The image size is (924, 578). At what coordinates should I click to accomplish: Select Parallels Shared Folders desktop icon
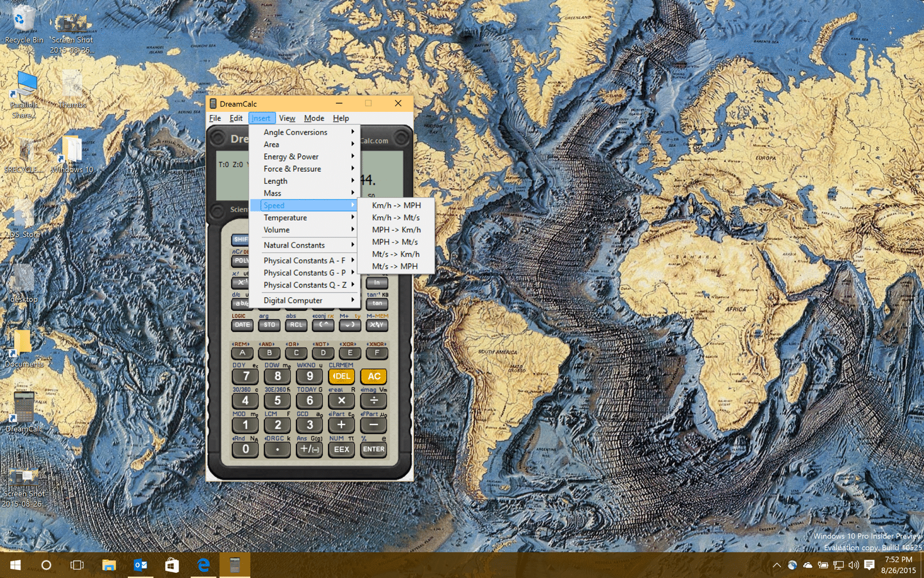(23, 94)
